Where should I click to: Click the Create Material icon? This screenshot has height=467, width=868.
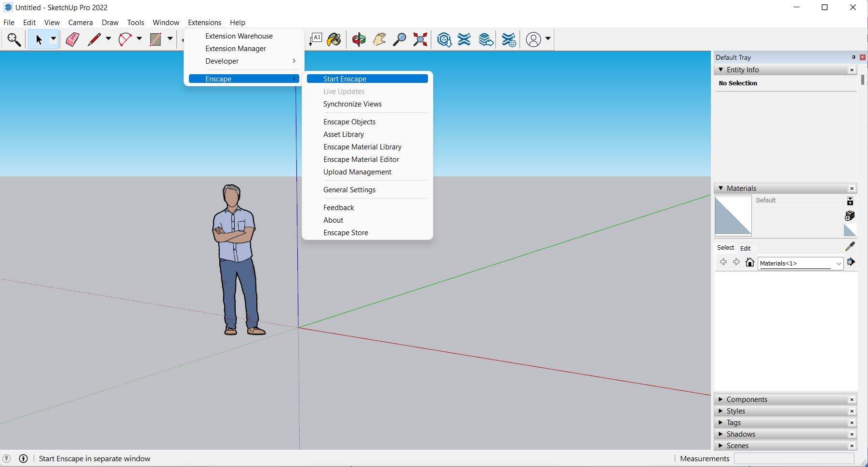(x=850, y=215)
